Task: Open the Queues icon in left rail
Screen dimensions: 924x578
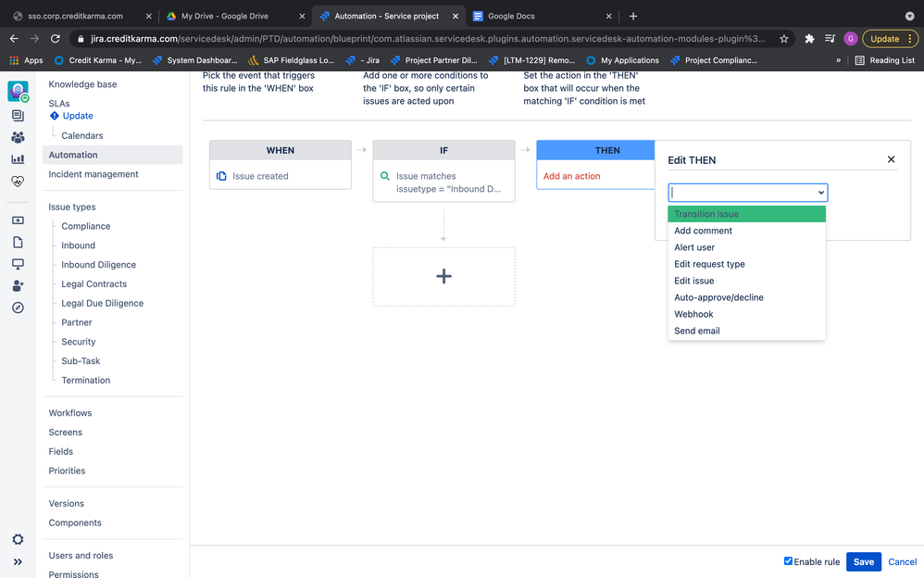Action: point(18,116)
